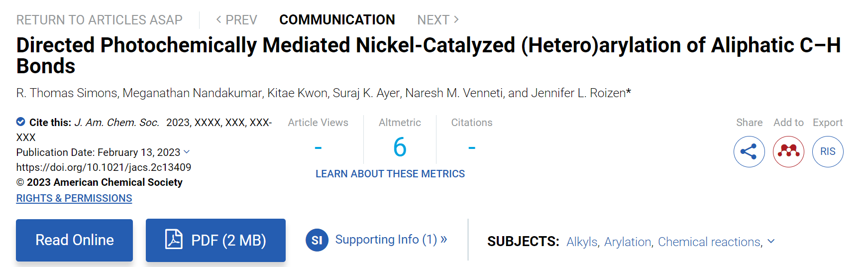This screenshot has height=267, width=868.
Task: Open the Read Online button
Action: pos(75,240)
